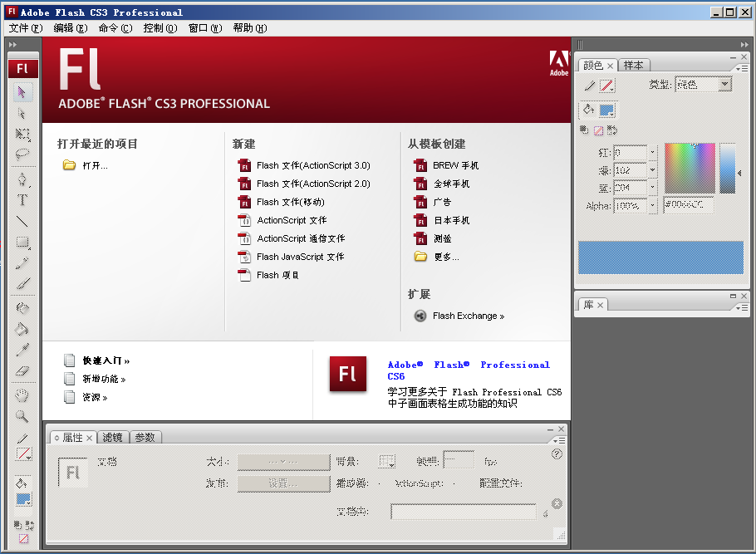Screen dimensions: 756x554
Task: Open the Alpha value dropdown arrow
Action: point(653,204)
